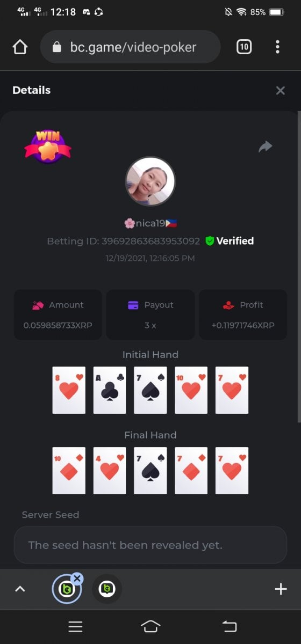Add a new tab with plus icon

click(x=281, y=589)
